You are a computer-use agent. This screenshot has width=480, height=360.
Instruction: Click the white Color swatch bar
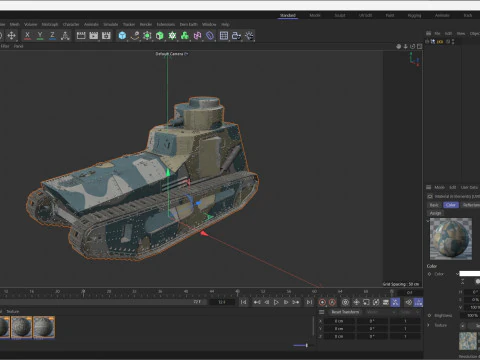[470, 274]
